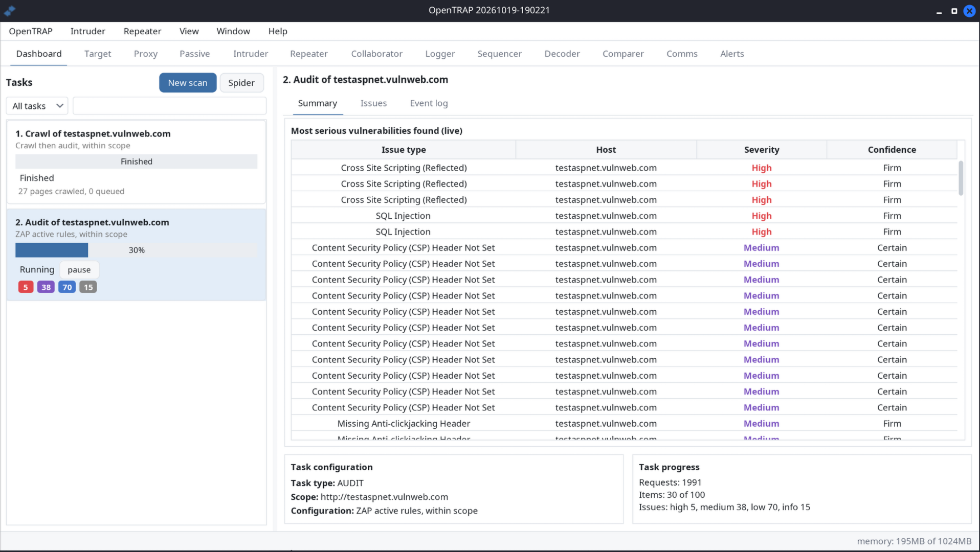Switch to the Repeater tool tab
This screenshot has width=980, height=552.
click(x=309, y=54)
